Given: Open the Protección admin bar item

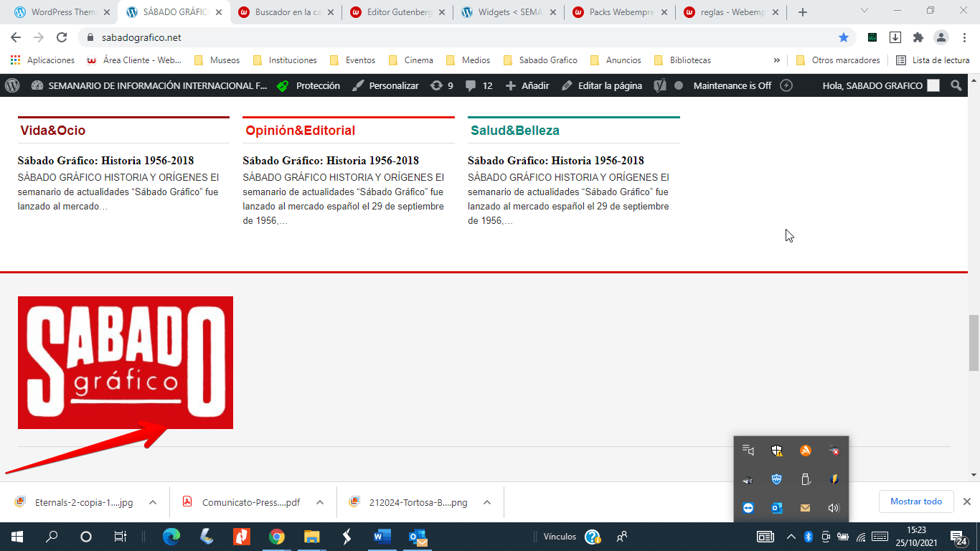Looking at the screenshot, I should pos(308,85).
